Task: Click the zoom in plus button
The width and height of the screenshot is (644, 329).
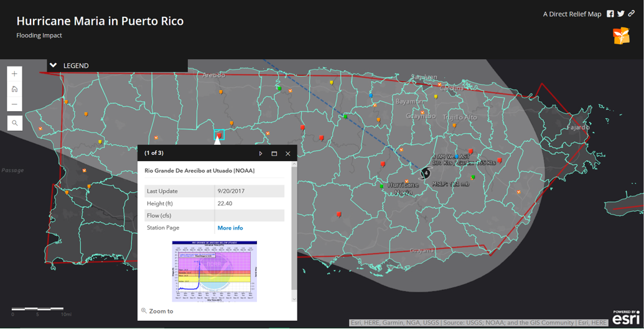Action: [14, 74]
